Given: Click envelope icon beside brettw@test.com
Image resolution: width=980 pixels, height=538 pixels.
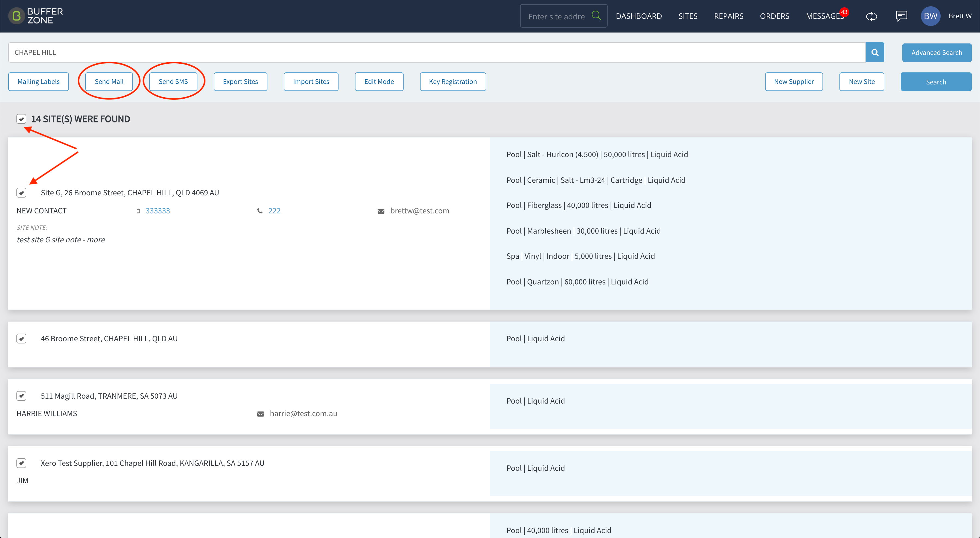Looking at the screenshot, I should click(x=381, y=211).
